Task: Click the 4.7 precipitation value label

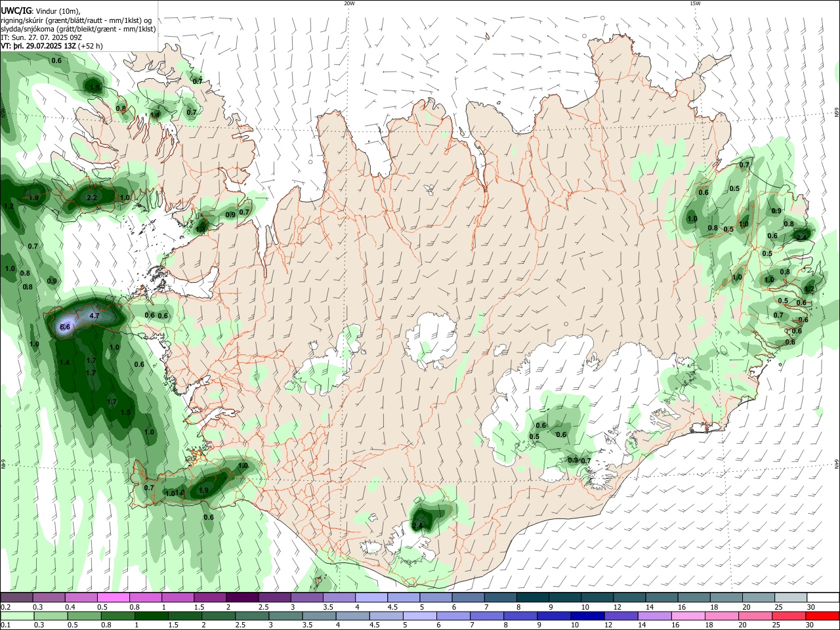Action: 94,316
